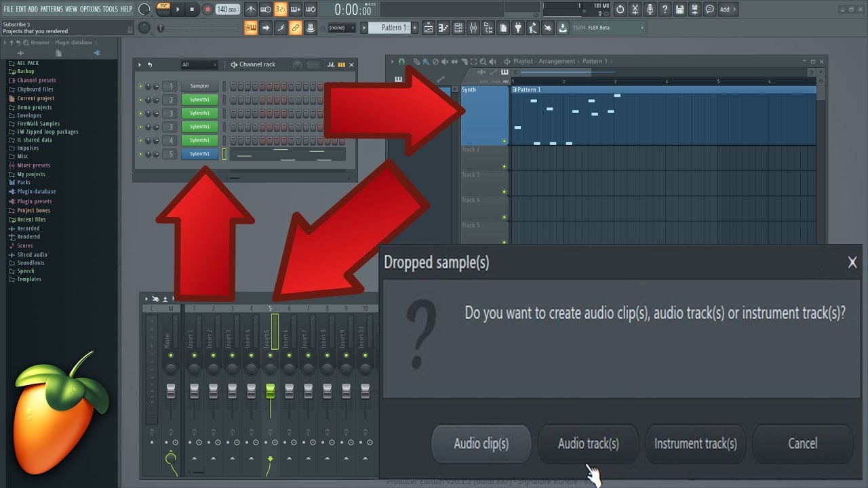
Task: Open the OPTIONS menu
Action: tap(90, 9)
